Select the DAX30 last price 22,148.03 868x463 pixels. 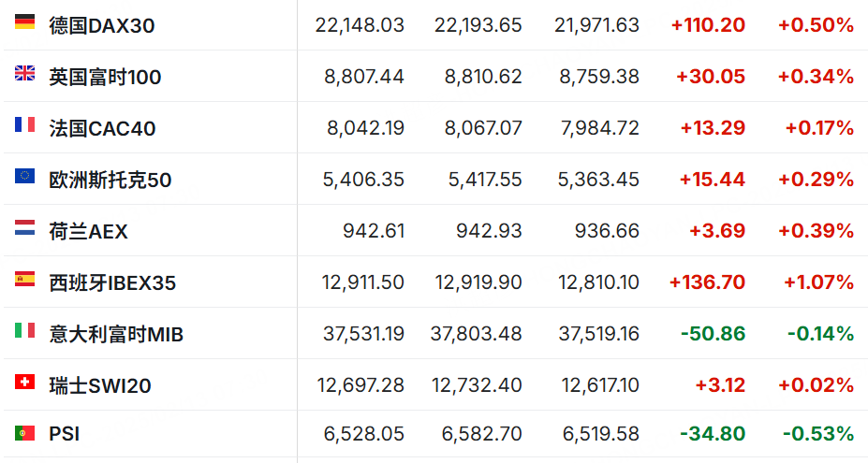click(x=360, y=25)
